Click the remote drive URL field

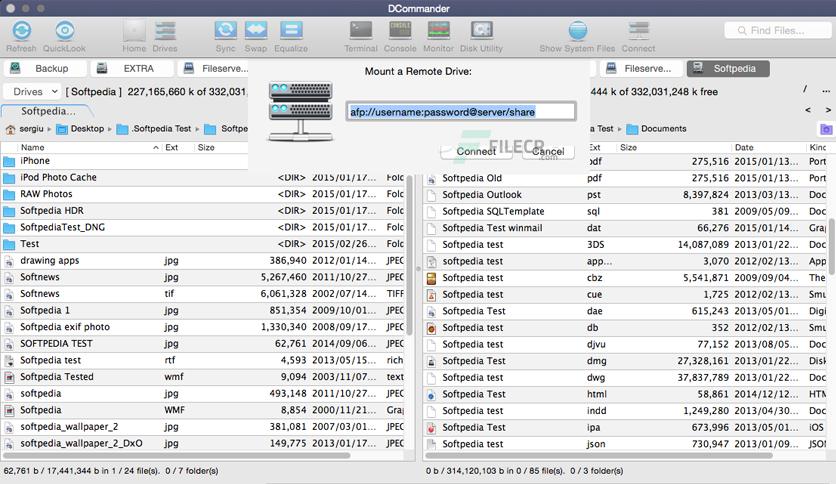pyautogui.click(x=461, y=112)
